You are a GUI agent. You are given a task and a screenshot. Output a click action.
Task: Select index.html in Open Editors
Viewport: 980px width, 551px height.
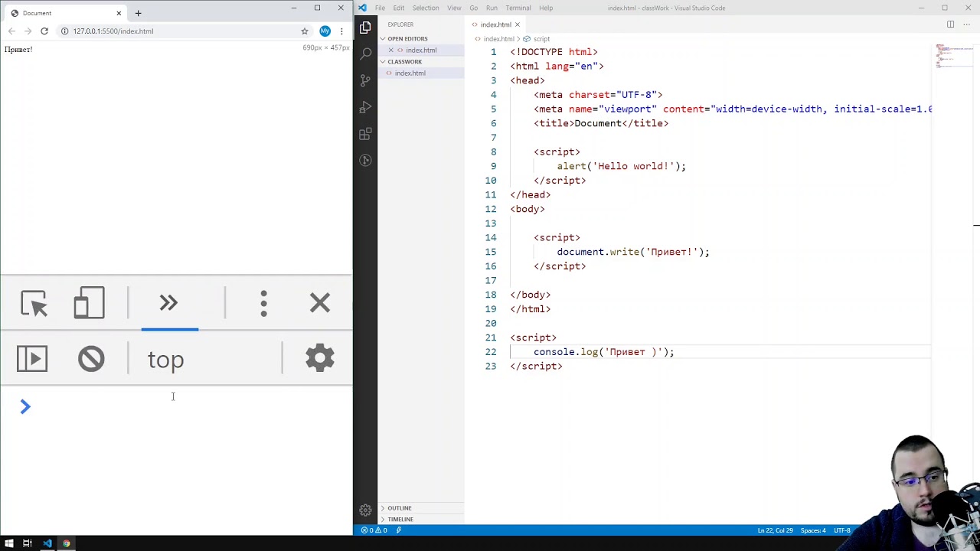pos(421,50)
